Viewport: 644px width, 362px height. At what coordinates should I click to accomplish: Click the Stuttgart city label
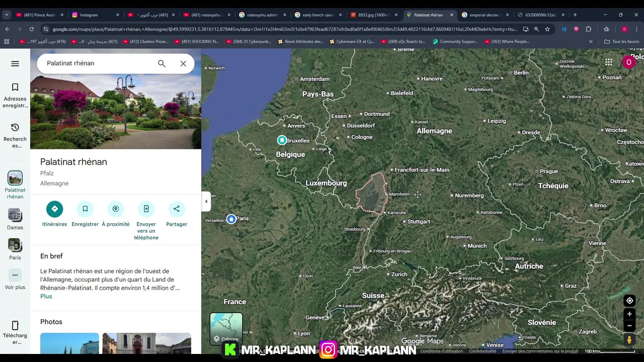tap(419, 222)
